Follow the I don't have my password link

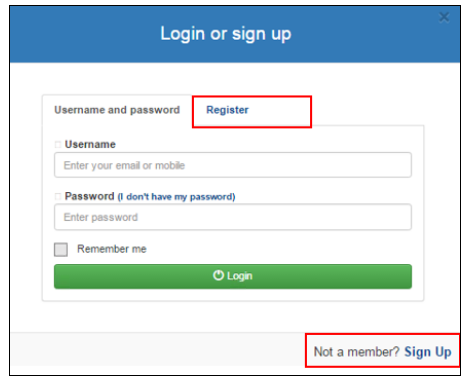tap(177, 197)
